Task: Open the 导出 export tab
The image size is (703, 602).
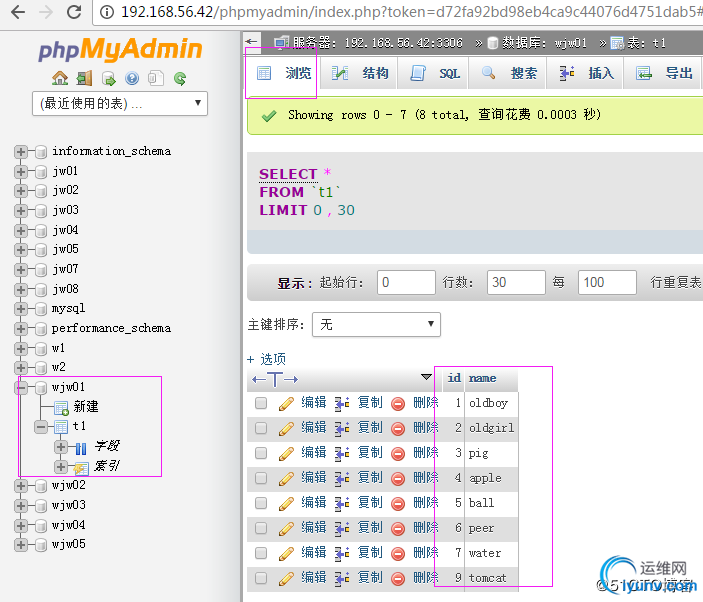Action: (663, 73)
